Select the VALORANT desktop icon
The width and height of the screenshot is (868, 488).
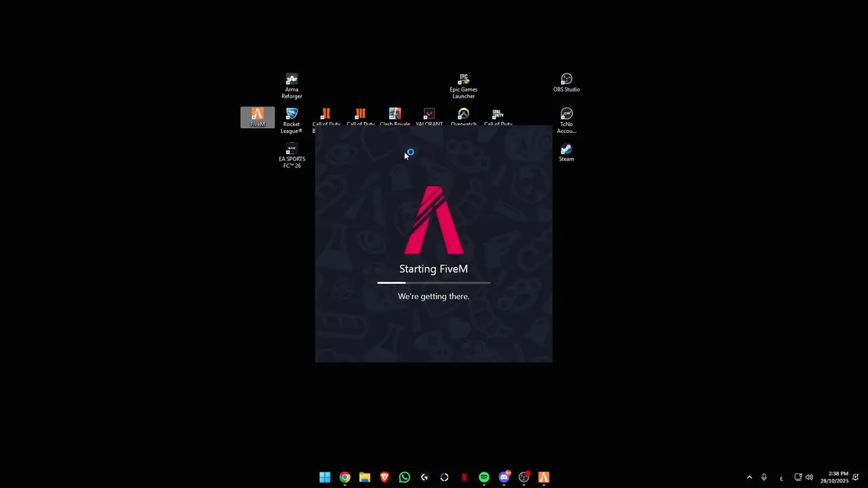tap(429, 117)
